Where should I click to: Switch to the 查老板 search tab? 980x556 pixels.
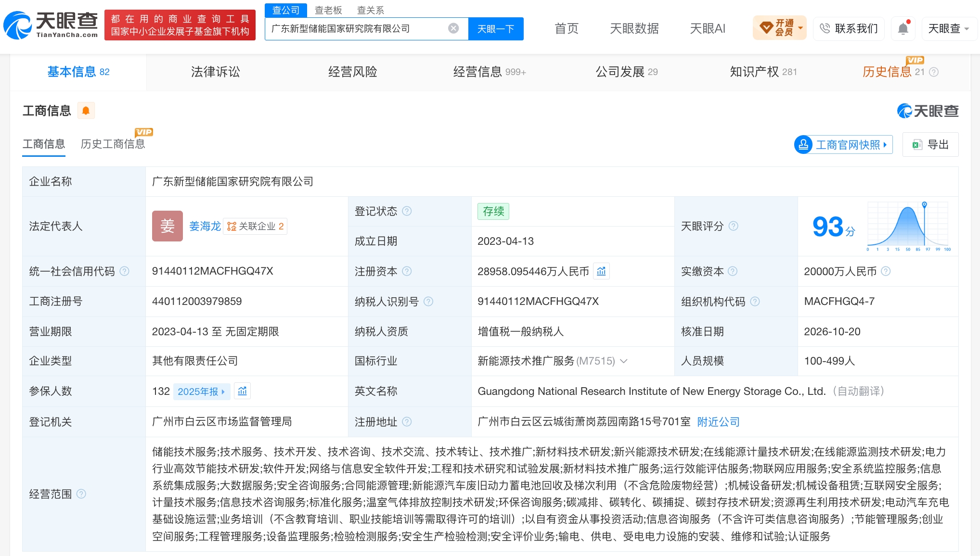point(328,10)
